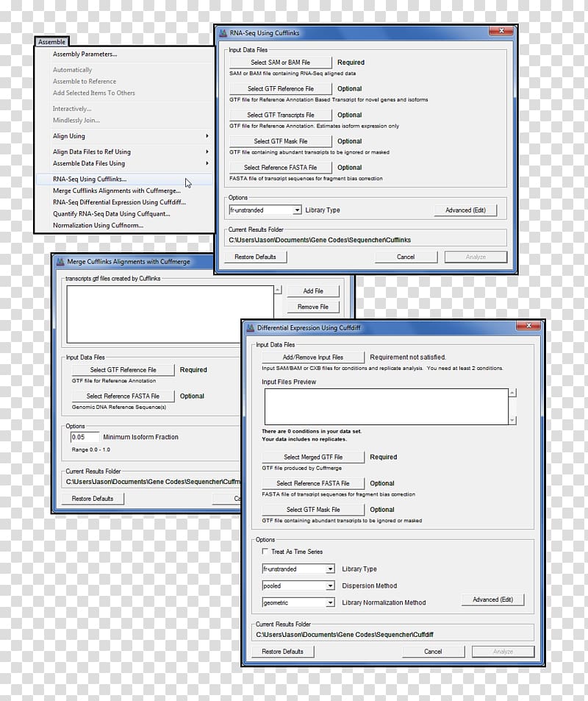Open Library Type dropdown in Cuffdiff dialog
Viewport: 588px width, 701px height.
330,569
